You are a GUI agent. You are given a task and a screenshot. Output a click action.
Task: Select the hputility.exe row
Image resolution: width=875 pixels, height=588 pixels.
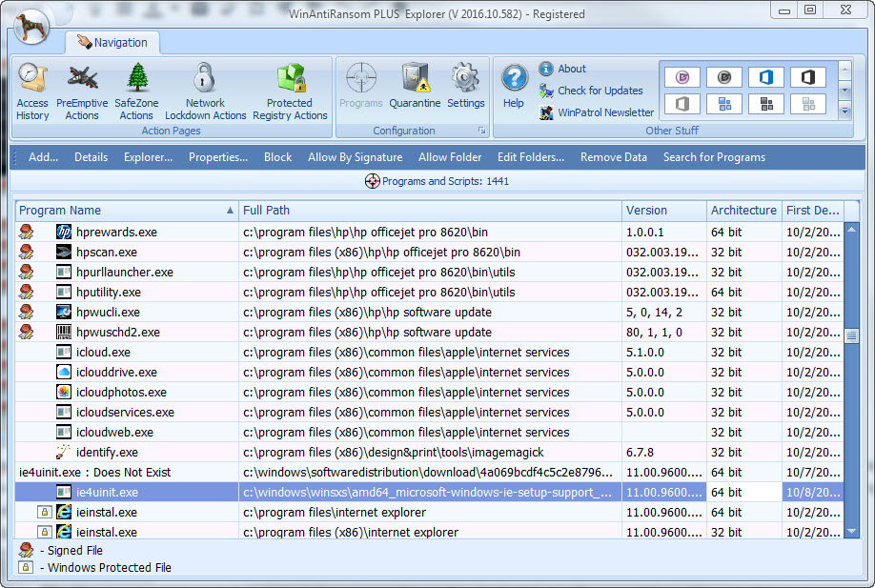click(429, 292)
